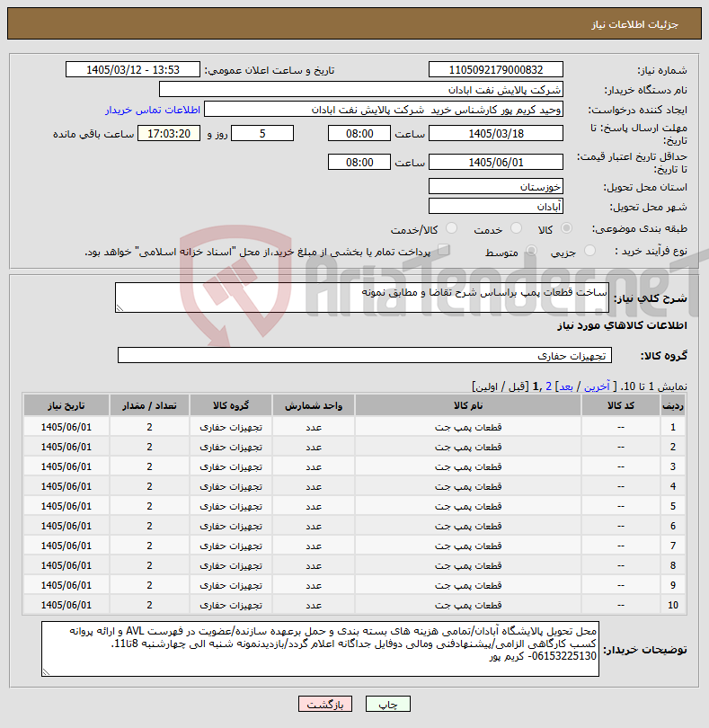Image resolution: width=709 pixels, height=728 pixels.
Task: Click the date 1405/06/01 in row 3
Action: point(66,466)
